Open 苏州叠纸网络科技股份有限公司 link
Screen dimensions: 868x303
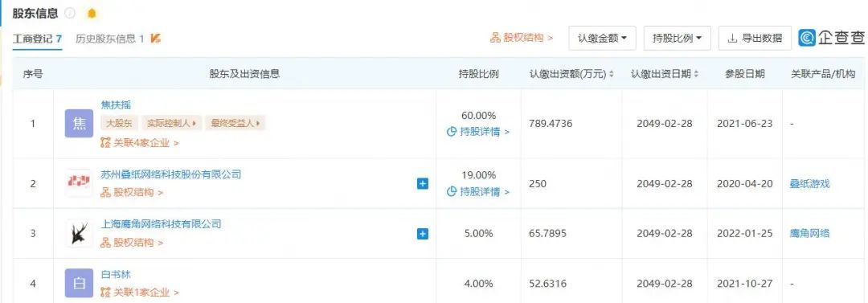[x=171, y=174]
